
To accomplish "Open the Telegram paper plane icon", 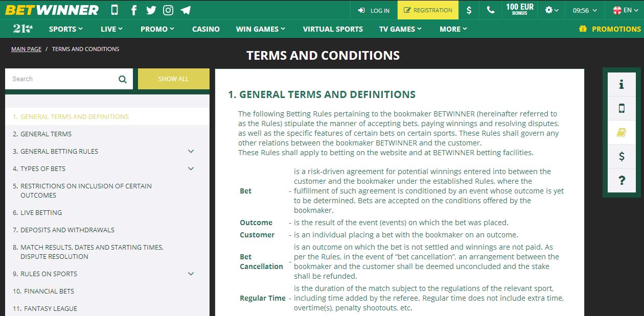I will pyautogui.click(x=186, y=10).
